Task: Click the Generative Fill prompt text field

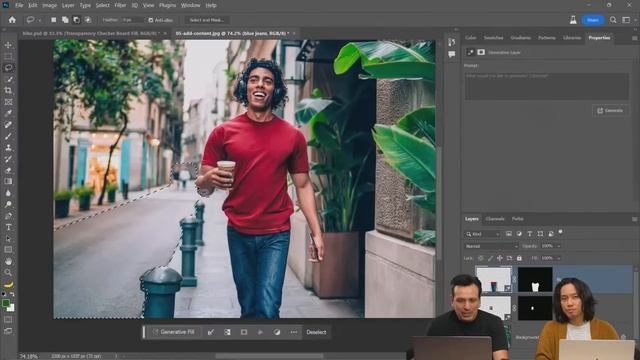Action: coord(547,86)
